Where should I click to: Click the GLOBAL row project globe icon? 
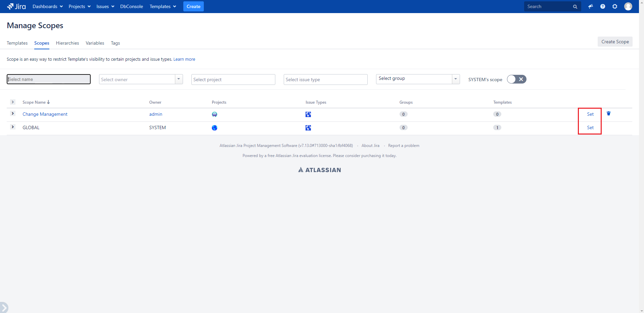tap(215, 128)
